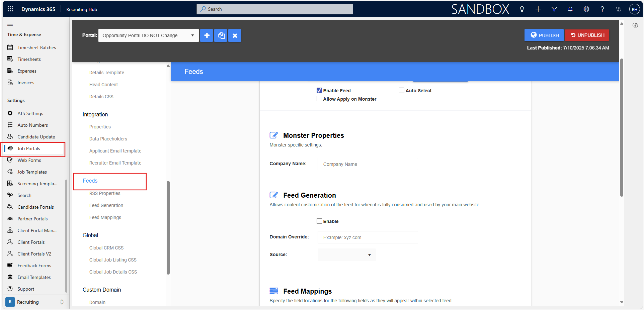Click the PUBLISH button

coord(544,35)
